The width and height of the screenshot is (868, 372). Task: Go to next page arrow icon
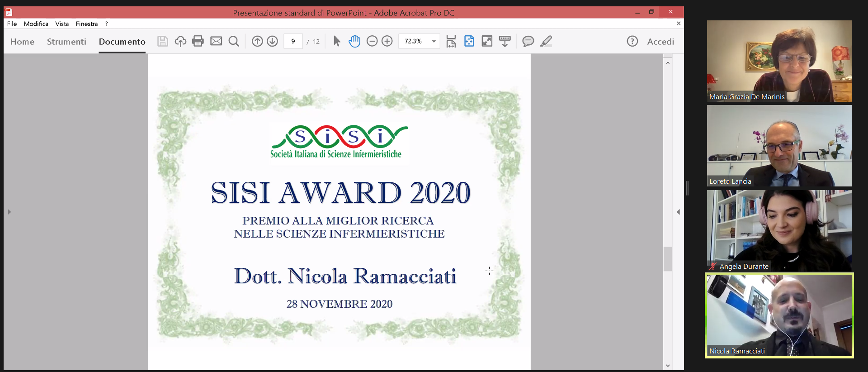(x=272, y=41)
